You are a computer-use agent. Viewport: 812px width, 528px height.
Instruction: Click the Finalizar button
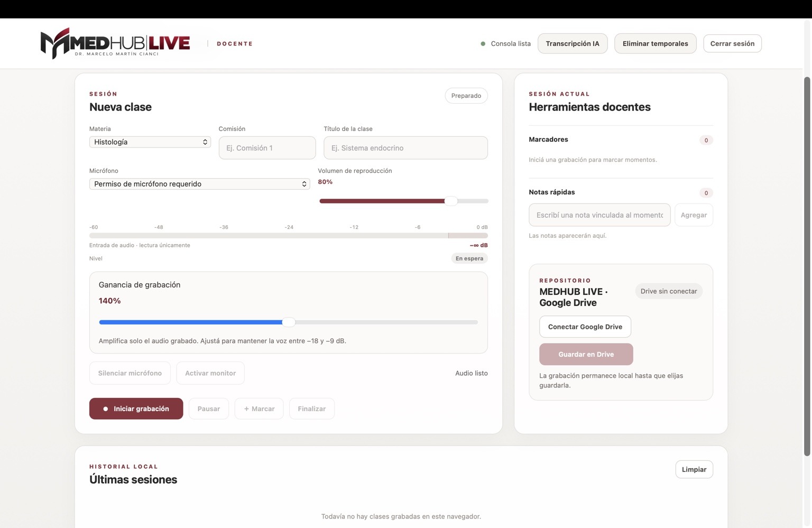pyautogui.click(x=312, y=409)
